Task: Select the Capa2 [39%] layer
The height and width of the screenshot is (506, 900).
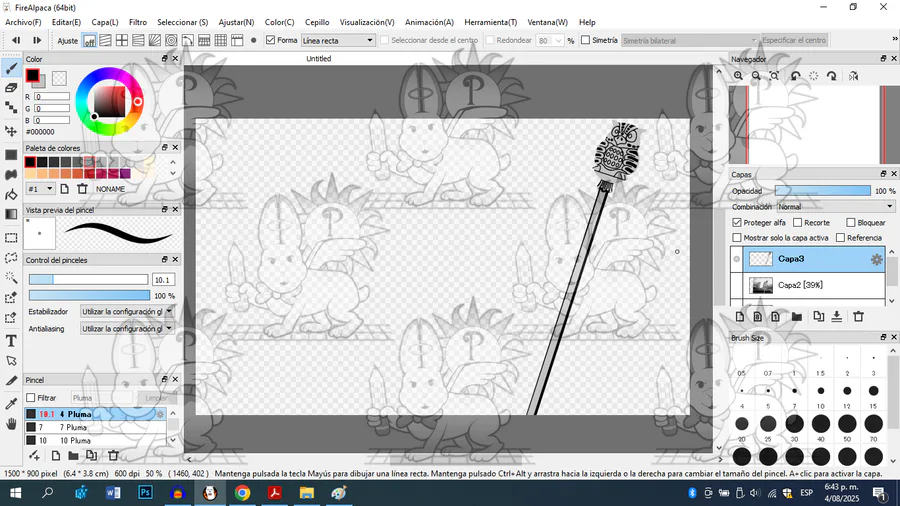Action: pyautogui.click(x=814, y=285)
